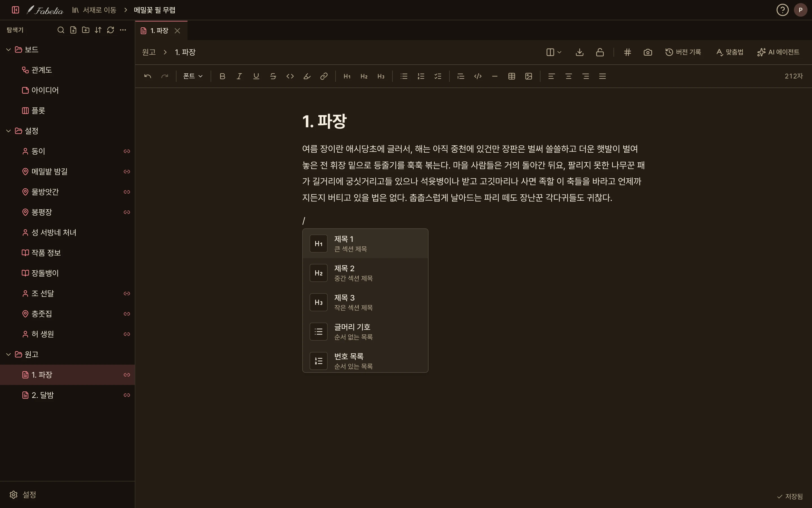Open search in the explorer panel
The image size is (812, 508).
coord(61,30)
